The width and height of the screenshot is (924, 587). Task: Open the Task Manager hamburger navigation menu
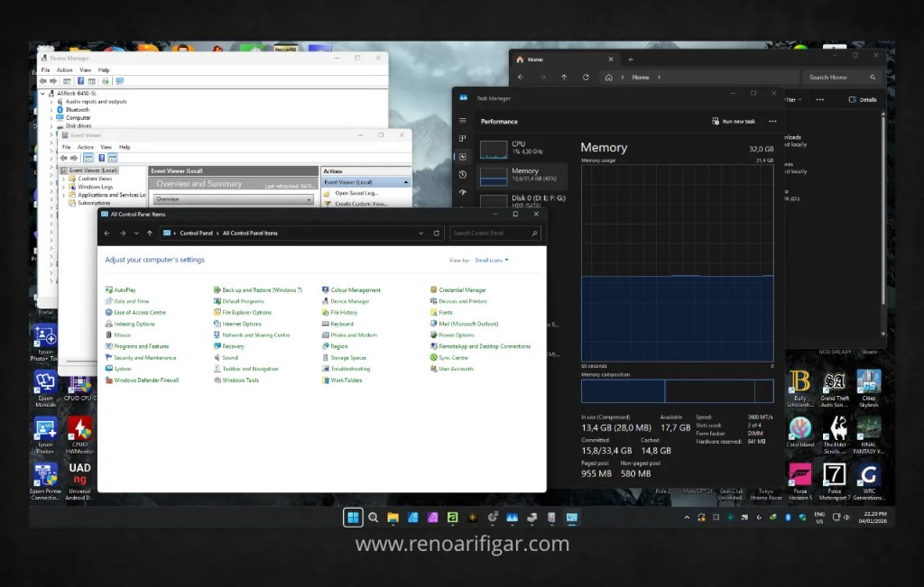click(463, 121)
